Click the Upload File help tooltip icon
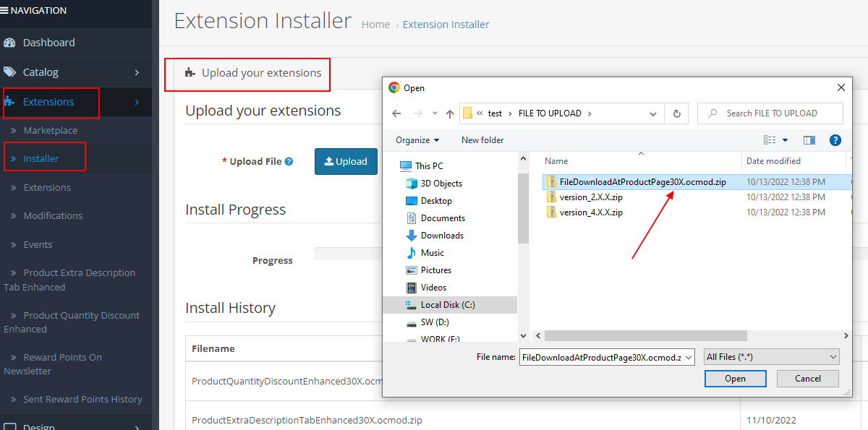868x430 pixels. pyautogui.click(x=289, y=162)
